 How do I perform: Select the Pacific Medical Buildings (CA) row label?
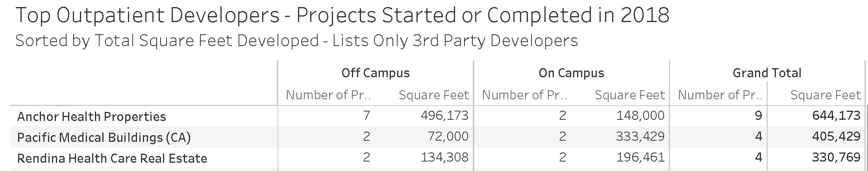click(x=104, y=138)
